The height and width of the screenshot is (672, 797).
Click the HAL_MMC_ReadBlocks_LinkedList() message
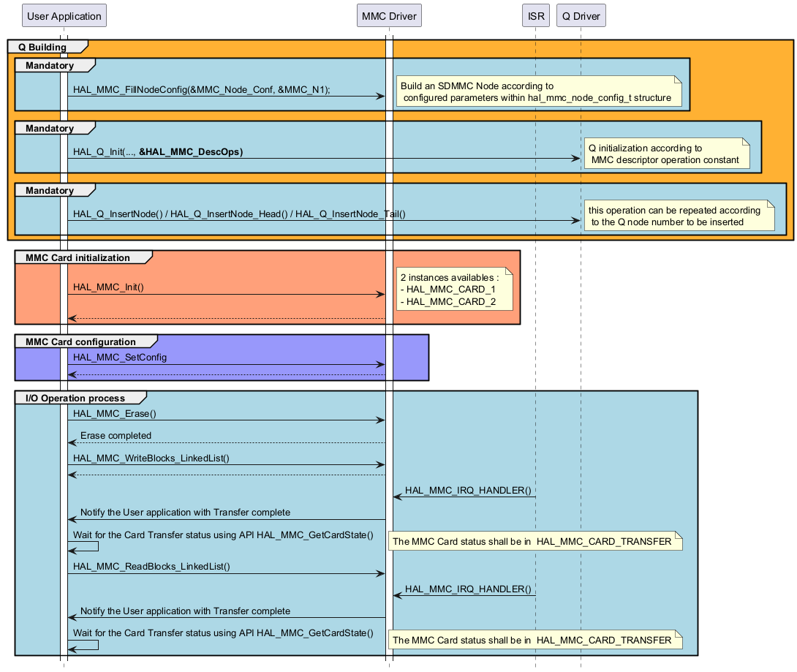pos(151,566)
